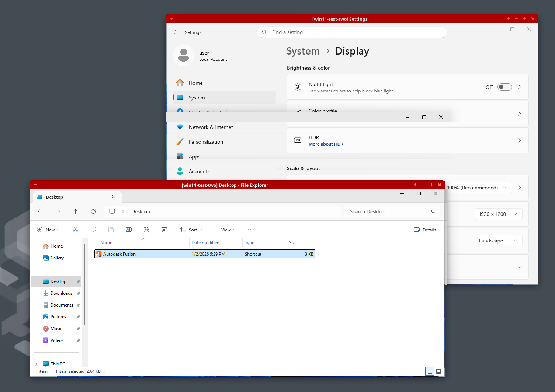Expand the Sort menu in File Explorer
555x392 pixels.
pyautogui.click(x=191, y=230)
